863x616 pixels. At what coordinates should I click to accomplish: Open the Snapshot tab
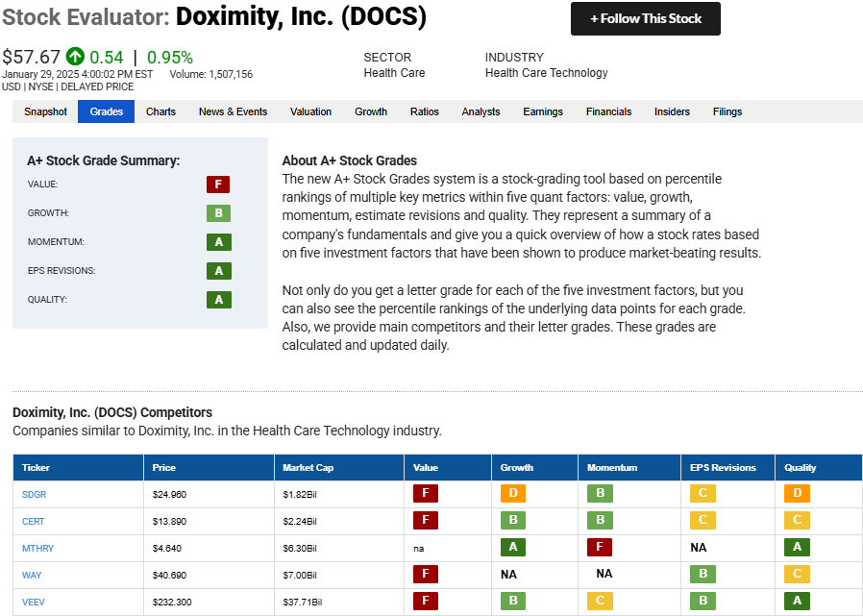(x=45, y=111)
